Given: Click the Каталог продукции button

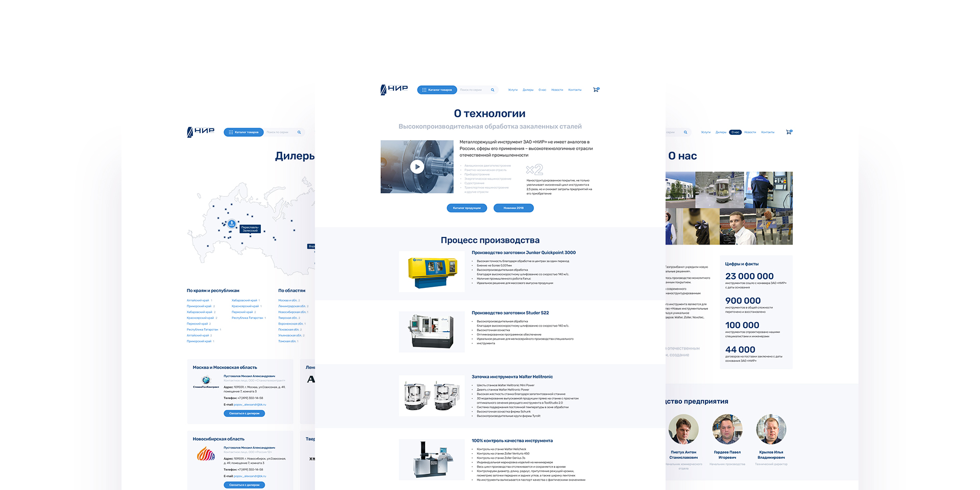Looking at the screenshot, I should click(x=467, y=208).
